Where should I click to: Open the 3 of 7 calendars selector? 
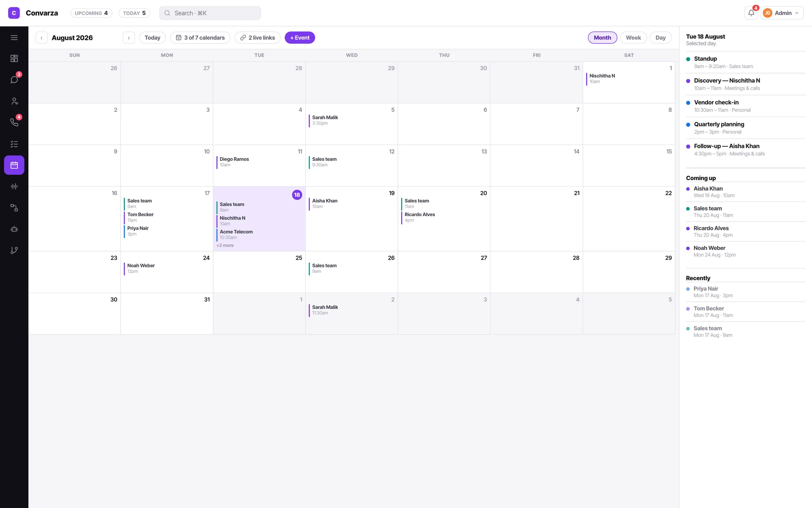click(200, 37)
